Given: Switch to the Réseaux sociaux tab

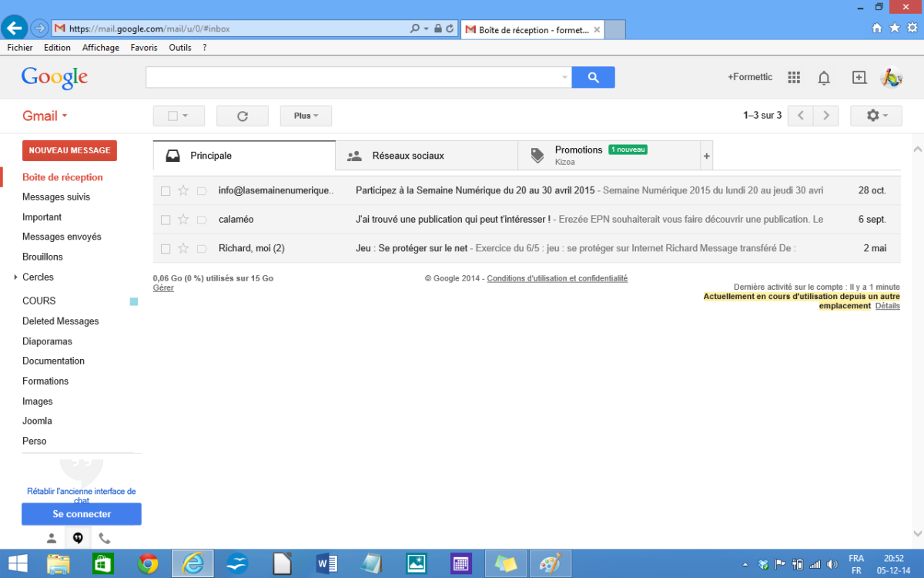Looking at the screenshot, I should click(427, 156).
